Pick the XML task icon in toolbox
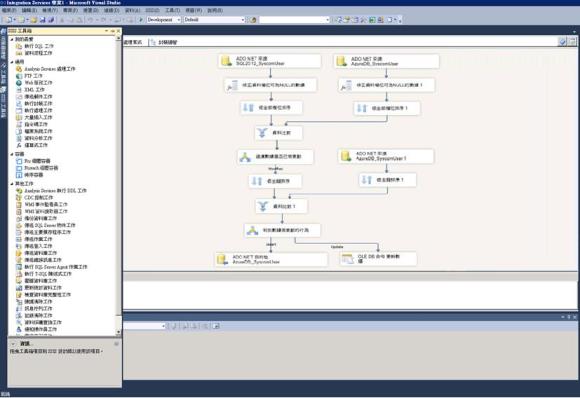 [x=19, y=90]
